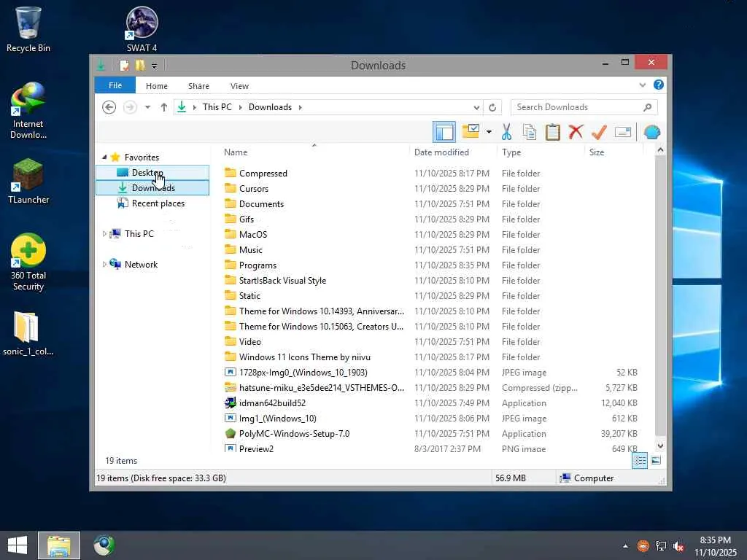The image size is (747, 560).
Task: Click the New folder quick access icon
Action: coord(140,65)
